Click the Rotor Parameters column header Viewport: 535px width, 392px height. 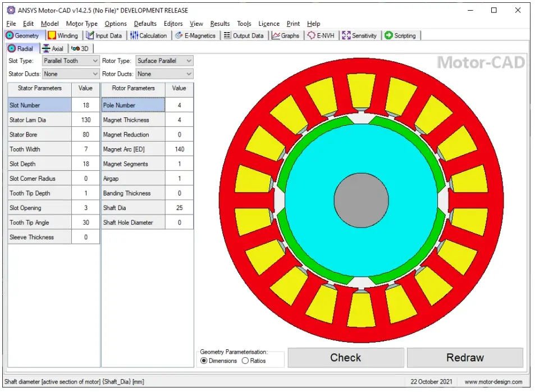click(134, 88)
